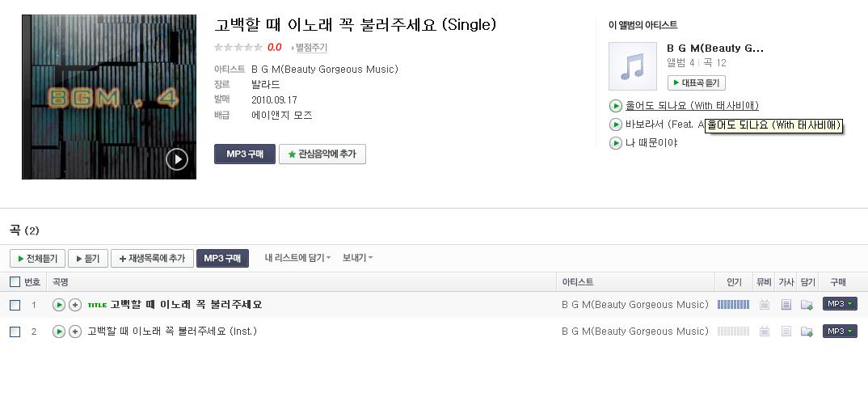
Task: Toggle select-all checkbox in header row
Action: (x=15, y=281)
